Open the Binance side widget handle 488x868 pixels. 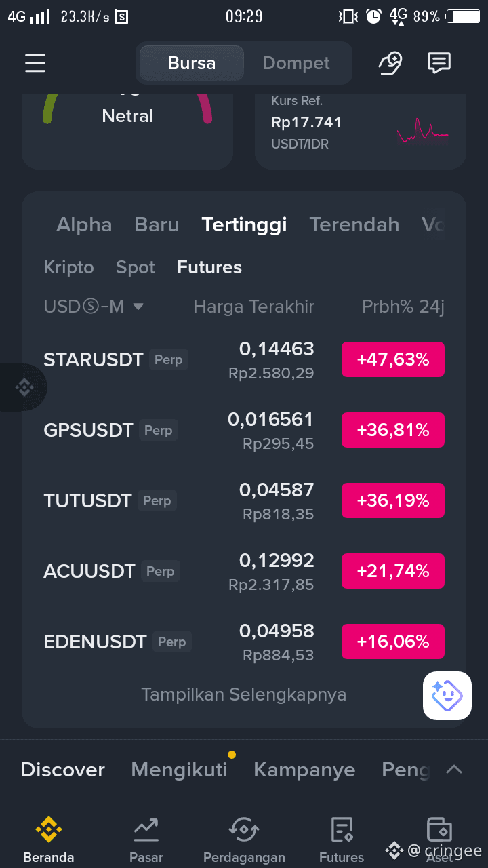pyautogui.click(x=23, y=387)
